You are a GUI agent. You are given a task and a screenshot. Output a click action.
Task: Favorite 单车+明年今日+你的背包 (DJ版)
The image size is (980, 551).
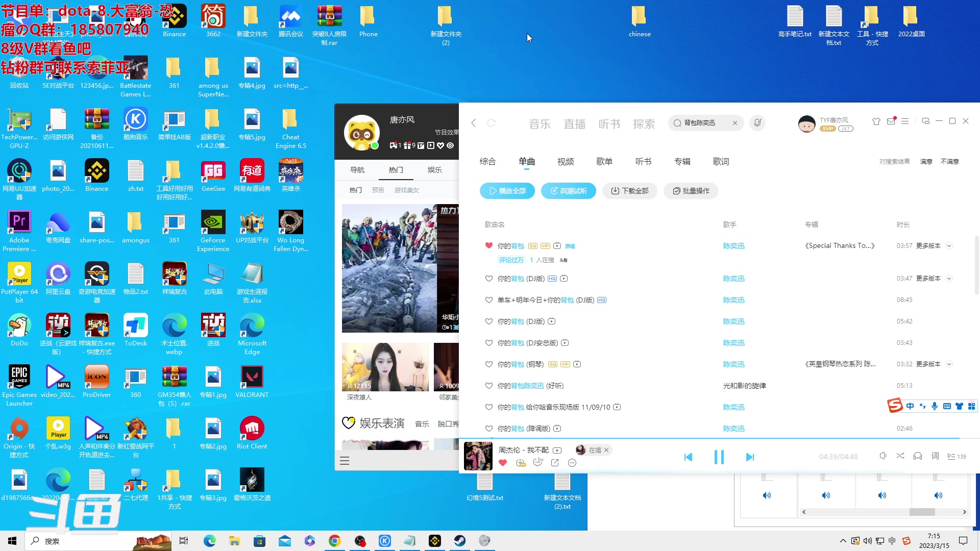488,300
